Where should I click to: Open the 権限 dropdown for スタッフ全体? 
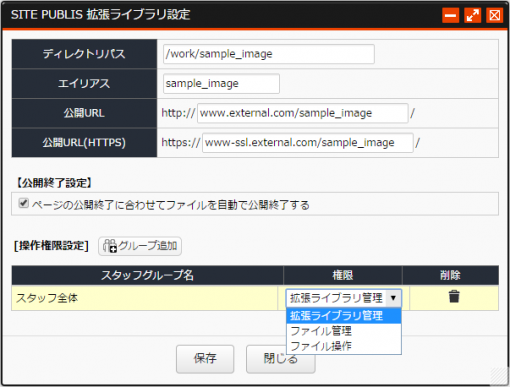pyautogui.click(x=344, y=298)
